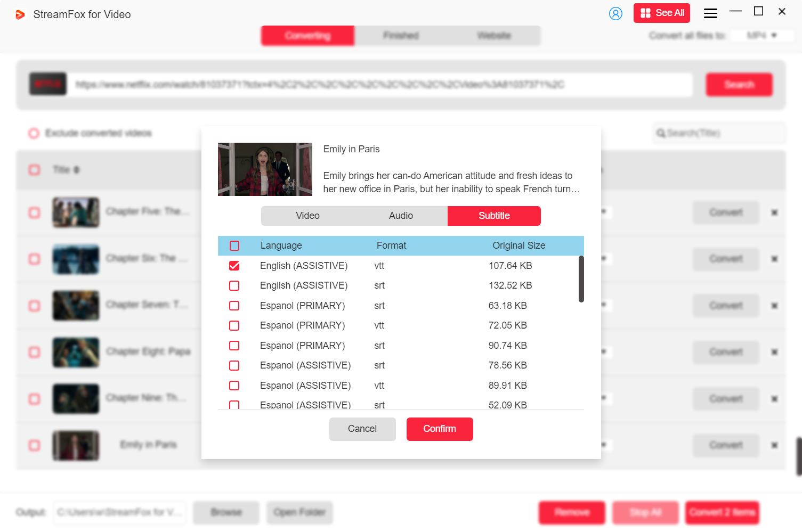Check Espanol (ASSISTIVE) vtt 89.91 KB subtitle

(234, 386)
